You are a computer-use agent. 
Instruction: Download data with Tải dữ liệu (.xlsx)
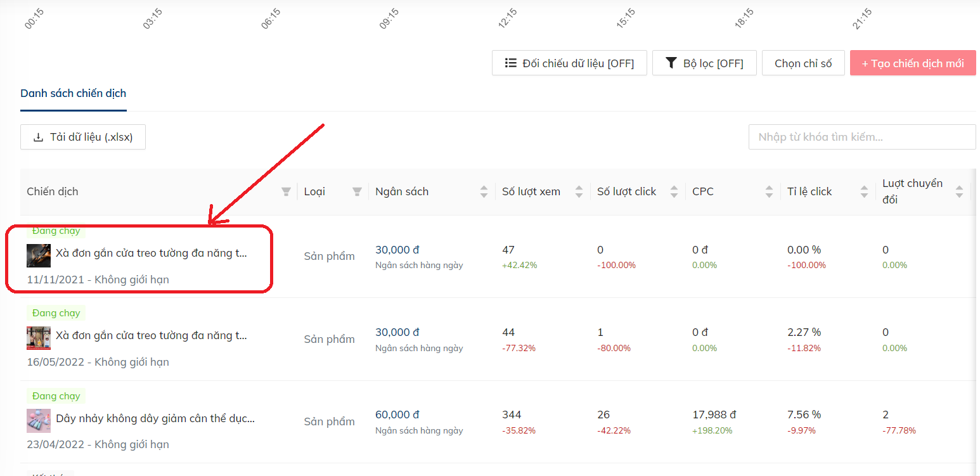pos(83,137)
